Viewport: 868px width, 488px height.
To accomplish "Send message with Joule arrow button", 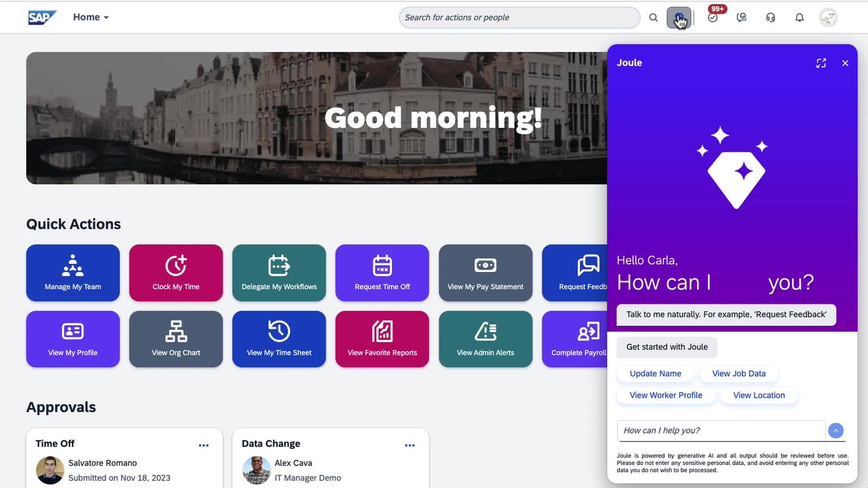I will [835, 431].
